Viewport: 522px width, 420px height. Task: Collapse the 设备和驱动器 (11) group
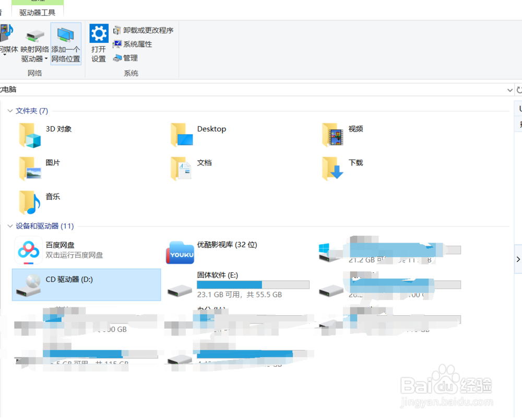pyautogui.click(x=10, y=226)
